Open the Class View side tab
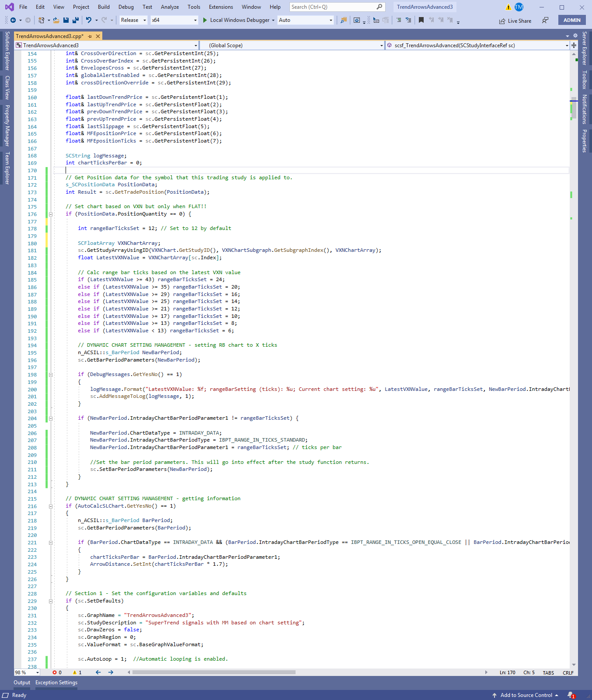The image size is (592, 700). 7,87
